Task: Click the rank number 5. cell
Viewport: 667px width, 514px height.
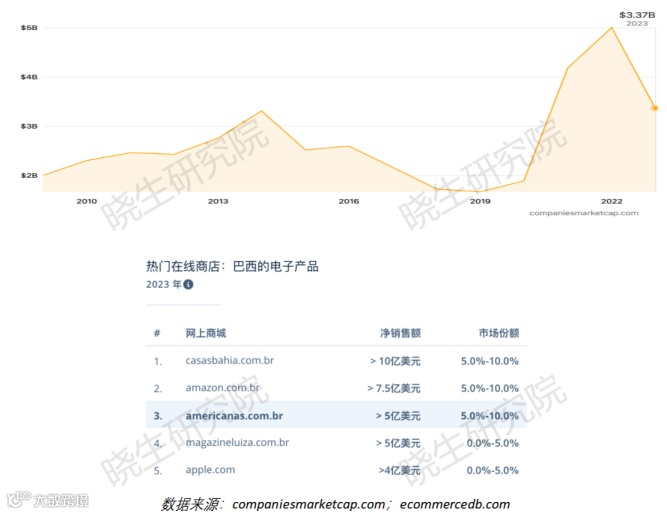Action: point(158,471)
